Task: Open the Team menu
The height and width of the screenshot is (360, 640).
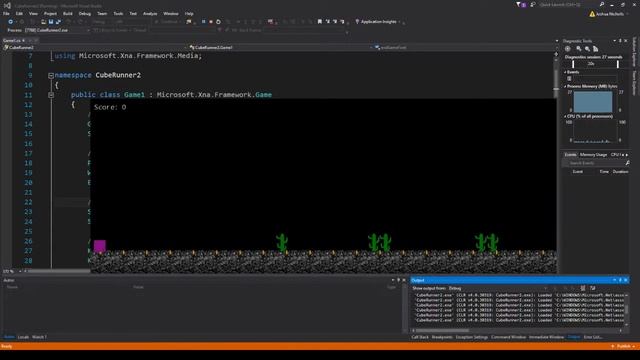Action: click(x=102, y=13)
